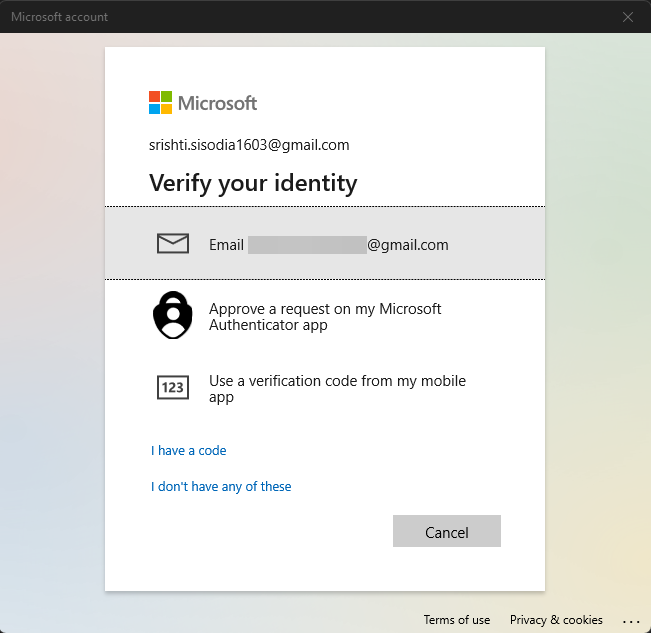
Task: Choose the Email verification option text
Action: [x=226, y=244]
